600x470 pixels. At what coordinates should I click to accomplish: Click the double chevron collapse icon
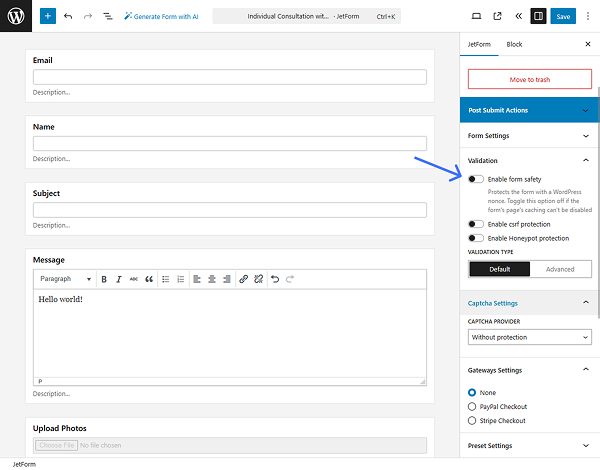(x=518, y=16)
